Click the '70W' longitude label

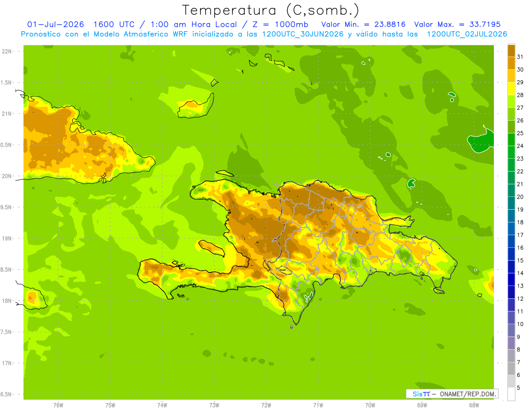pyautogui.click(x=370, y=405)
